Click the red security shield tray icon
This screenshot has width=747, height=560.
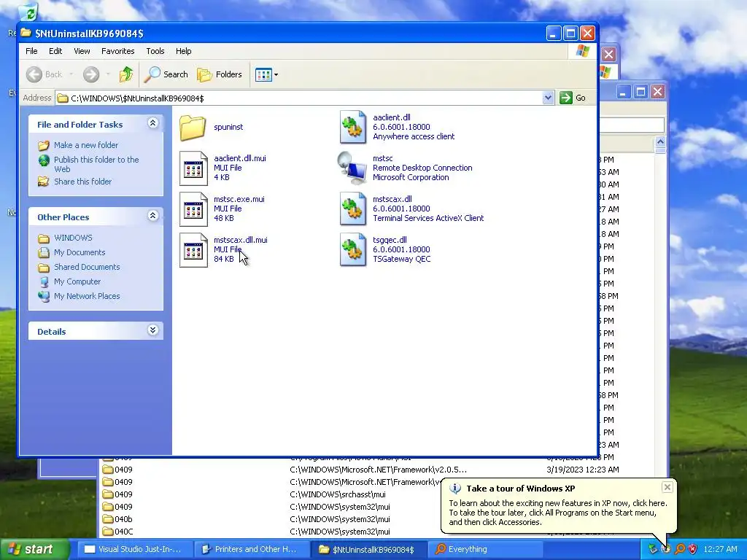tap(693, 549)
